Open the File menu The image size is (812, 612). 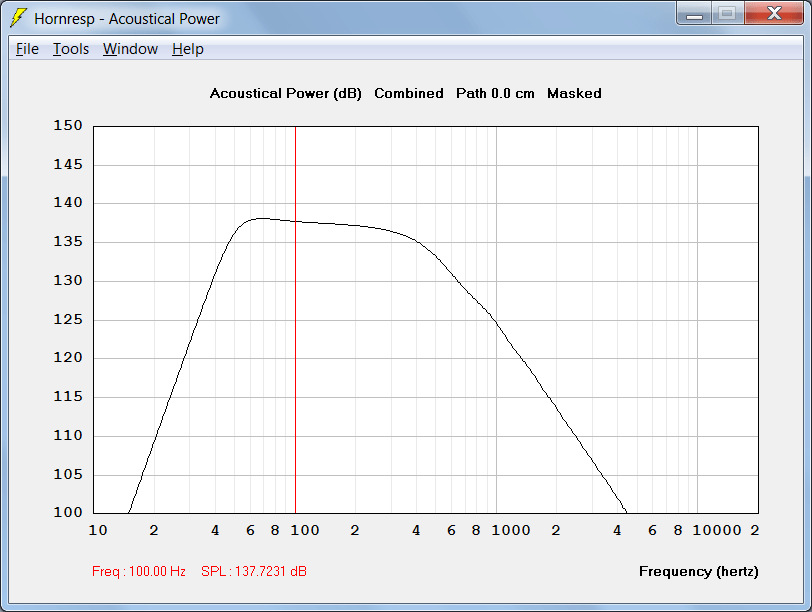(27, 49)
